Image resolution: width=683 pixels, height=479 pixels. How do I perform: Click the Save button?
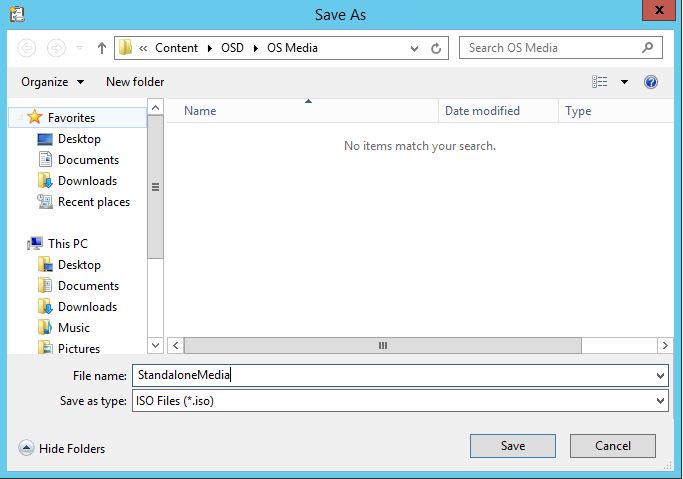coord(512,446)
